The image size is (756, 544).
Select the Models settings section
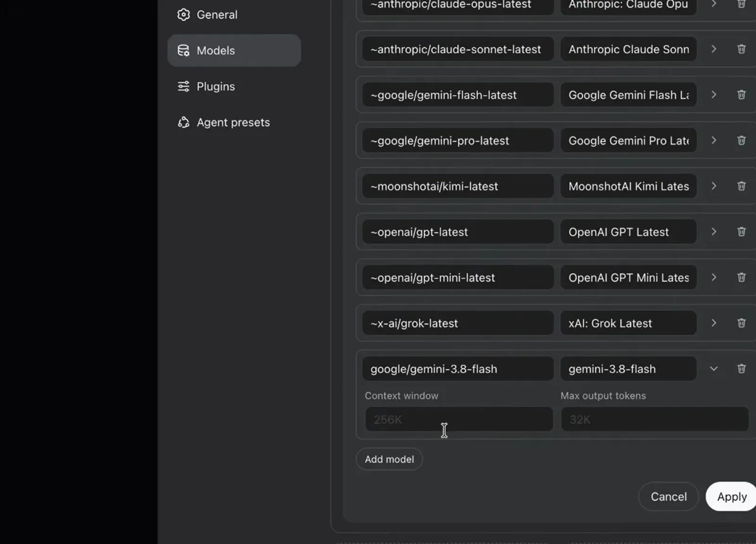click(x=234, y=51)
